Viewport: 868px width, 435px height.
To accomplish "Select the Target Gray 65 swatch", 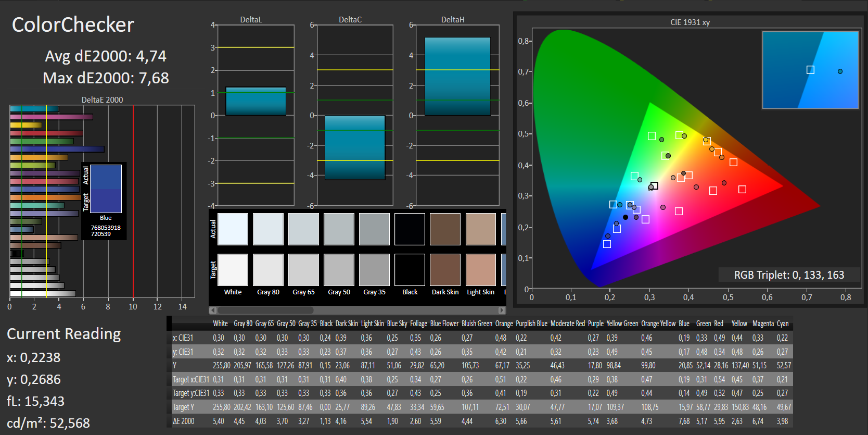I will click(x=303, y=270).
